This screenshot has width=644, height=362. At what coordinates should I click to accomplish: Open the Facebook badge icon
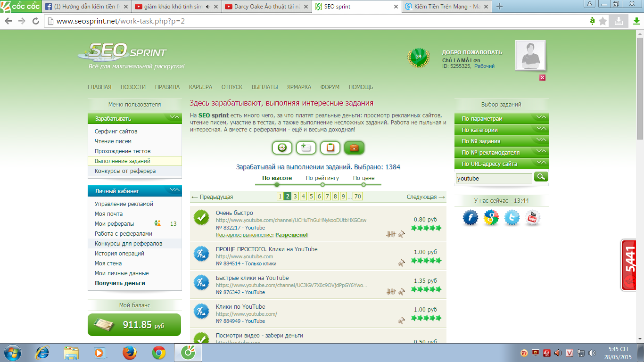pos(471,217)
